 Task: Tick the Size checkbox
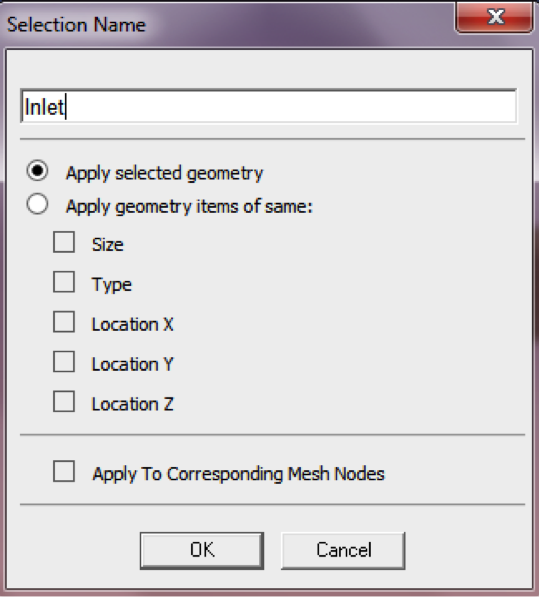(64, 242)
